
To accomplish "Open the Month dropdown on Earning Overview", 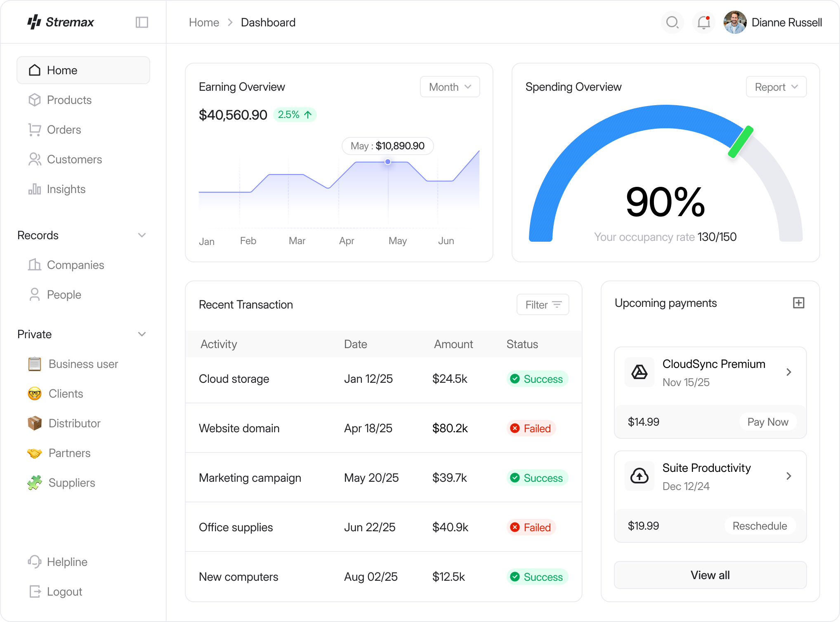I will 449,87.
